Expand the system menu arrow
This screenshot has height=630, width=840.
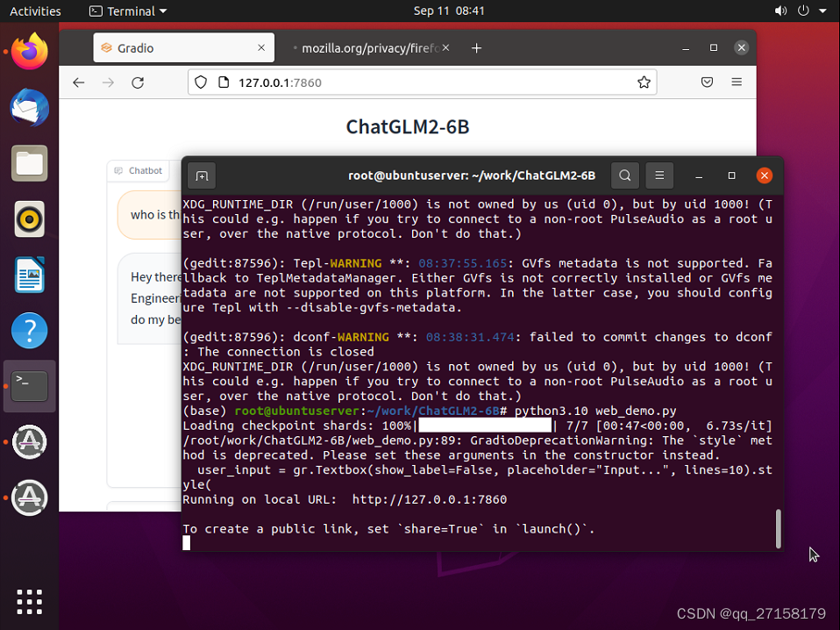click(822, 11)
